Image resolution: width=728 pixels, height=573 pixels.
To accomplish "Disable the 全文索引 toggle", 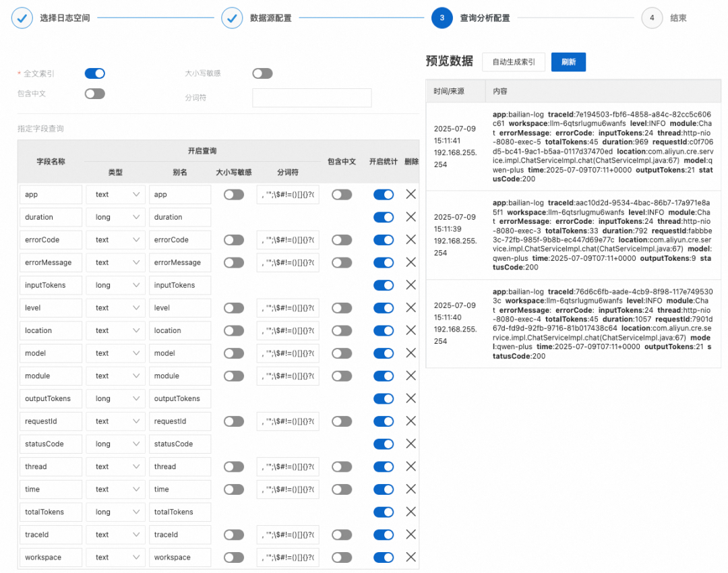I will [x=95, y=73].
